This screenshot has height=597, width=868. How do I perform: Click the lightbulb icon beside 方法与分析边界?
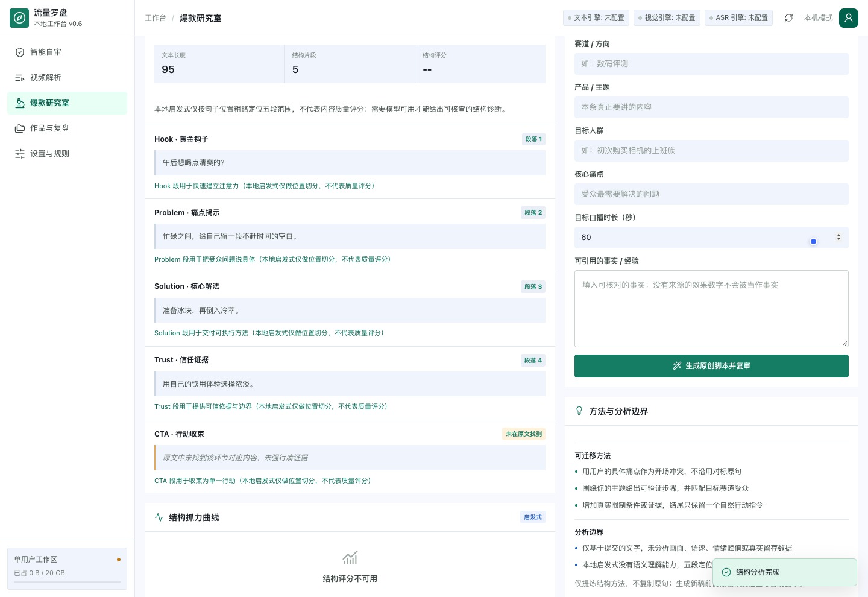click(x=579, y=411)
